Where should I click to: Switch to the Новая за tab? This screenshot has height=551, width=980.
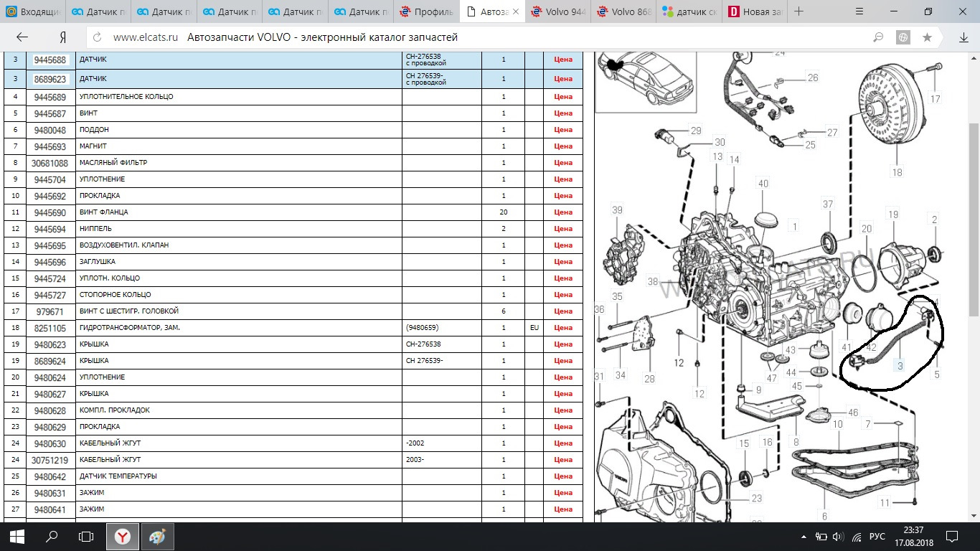(755, 11)
